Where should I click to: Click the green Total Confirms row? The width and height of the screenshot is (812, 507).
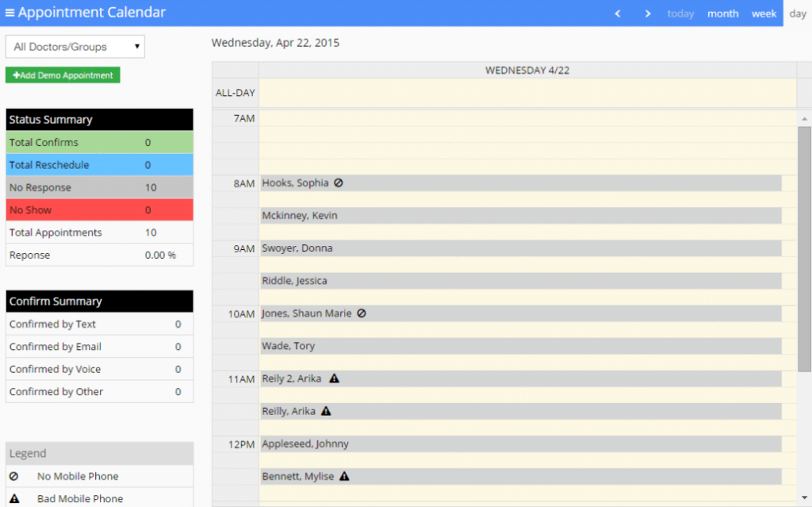pyautogui.click(x=99, y=142)
